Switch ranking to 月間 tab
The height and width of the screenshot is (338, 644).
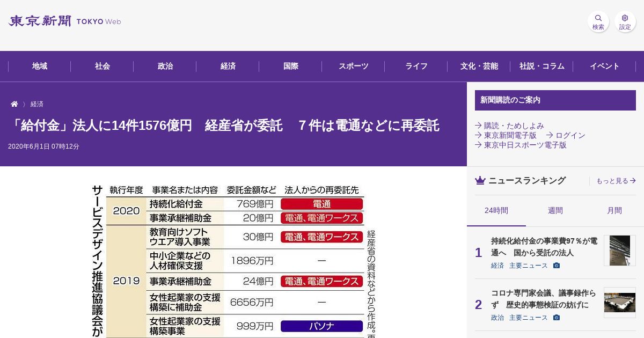614,210
